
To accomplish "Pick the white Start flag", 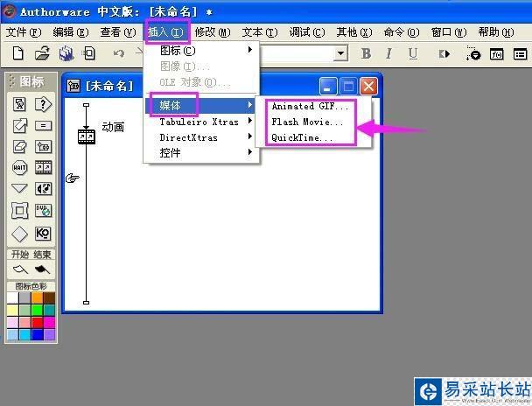I will click(20, 270).
